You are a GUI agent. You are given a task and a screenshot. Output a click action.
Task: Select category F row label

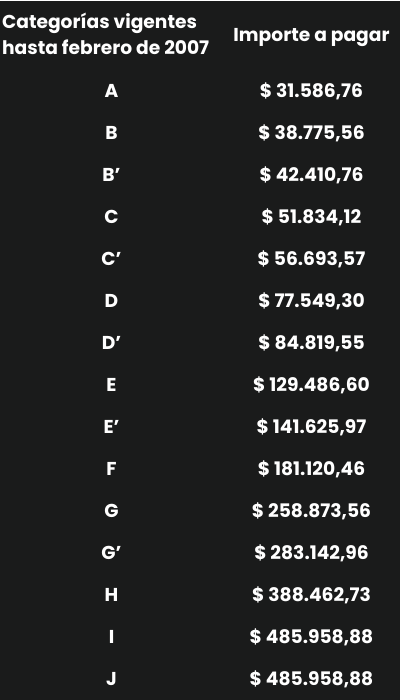click(x=111, y=469)
